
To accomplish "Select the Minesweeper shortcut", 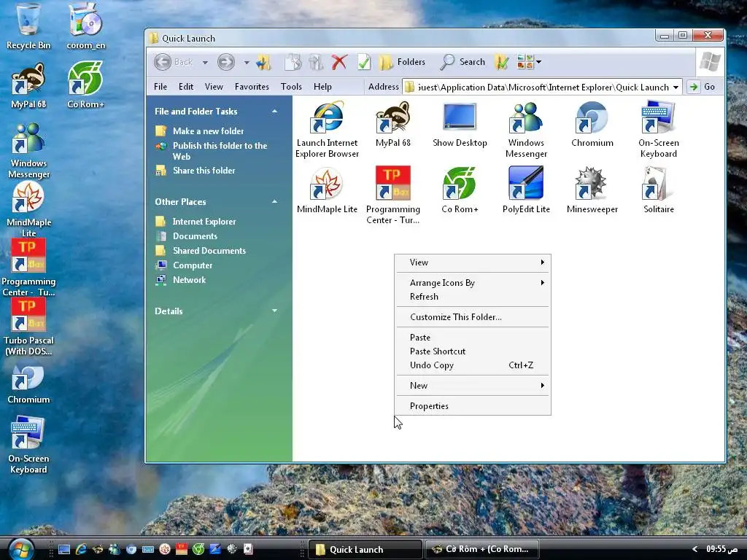I will [592, 190].
